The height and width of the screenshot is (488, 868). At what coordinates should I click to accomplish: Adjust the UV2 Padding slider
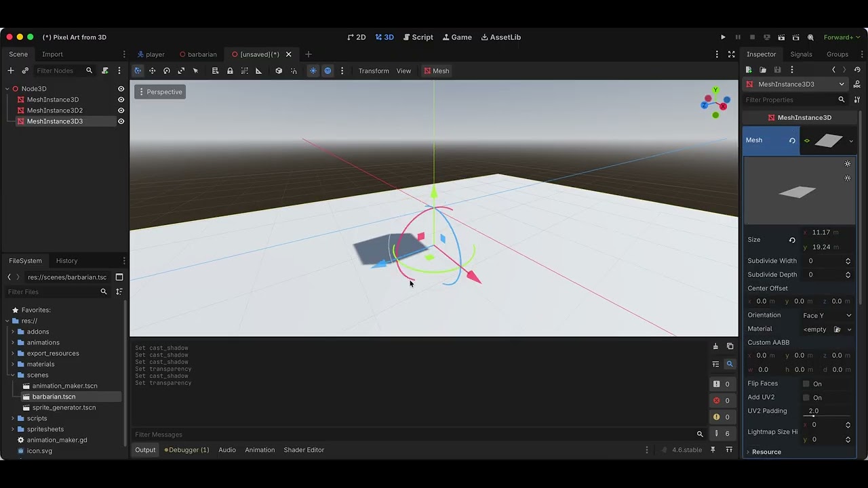click(x=827, y=415)
